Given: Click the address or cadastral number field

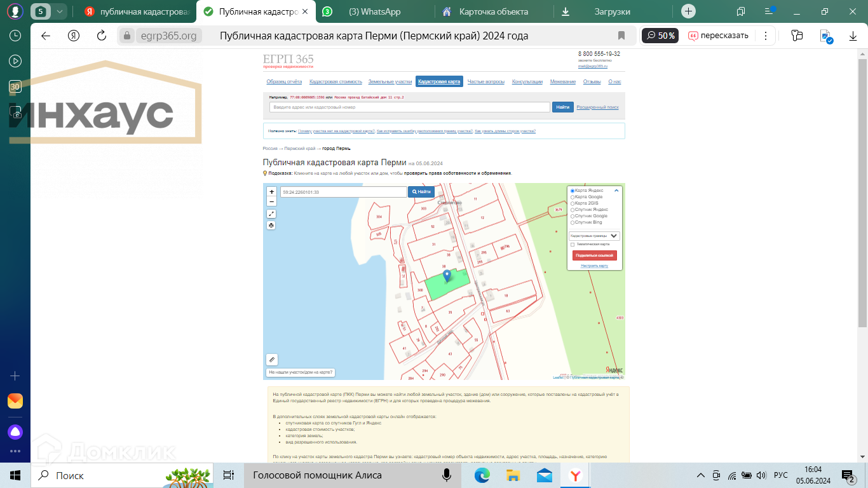Looking at the screenshot, I should (x=409, y=107).
